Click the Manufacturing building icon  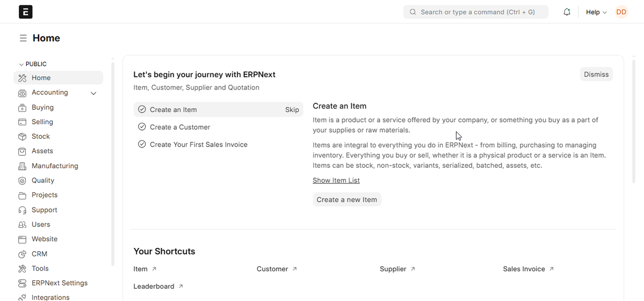coord(22,166)
